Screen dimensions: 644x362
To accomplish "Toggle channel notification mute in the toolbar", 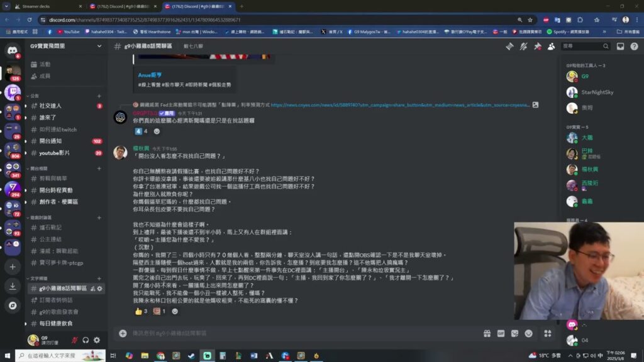I will (523, 46).
